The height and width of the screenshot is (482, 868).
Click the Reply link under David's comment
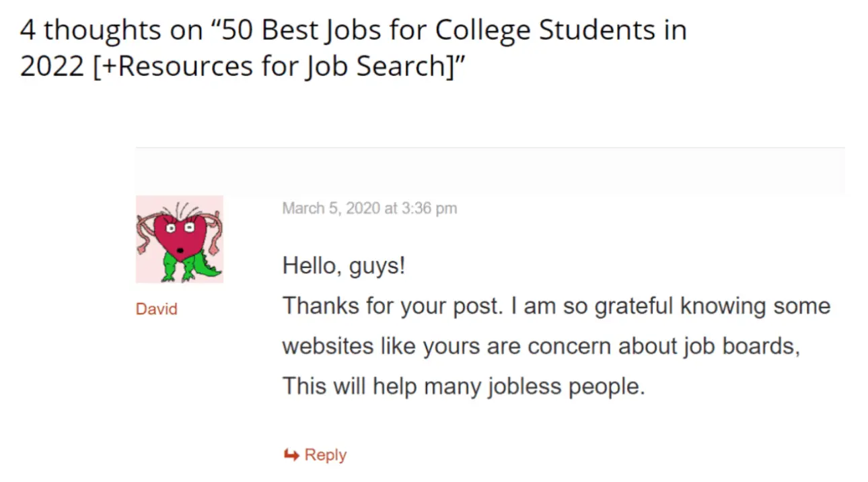pyautogui.click(x=325, y=455)
